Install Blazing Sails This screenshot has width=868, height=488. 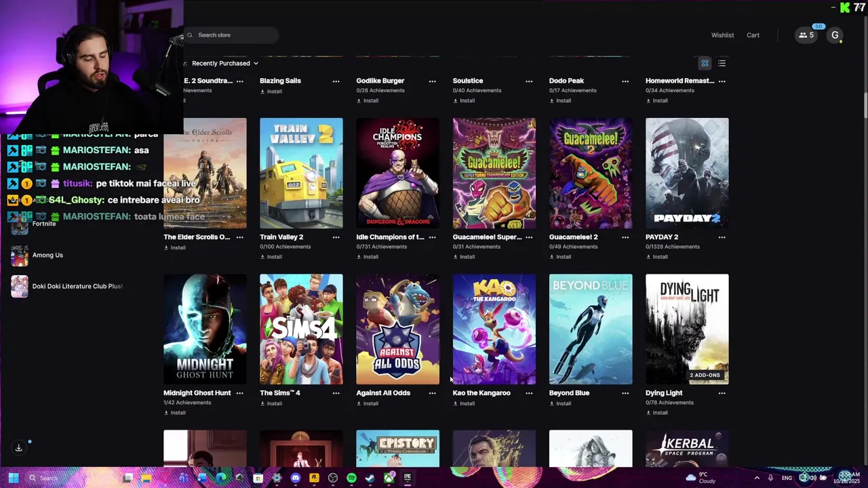(271, 91)
